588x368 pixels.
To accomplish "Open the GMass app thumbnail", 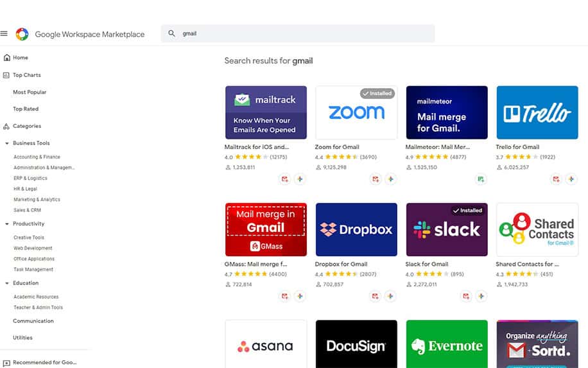I will tap(266, 229).
